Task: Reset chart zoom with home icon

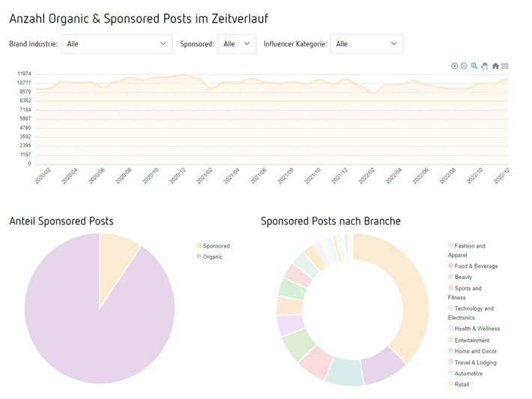Action: [495, 66]
